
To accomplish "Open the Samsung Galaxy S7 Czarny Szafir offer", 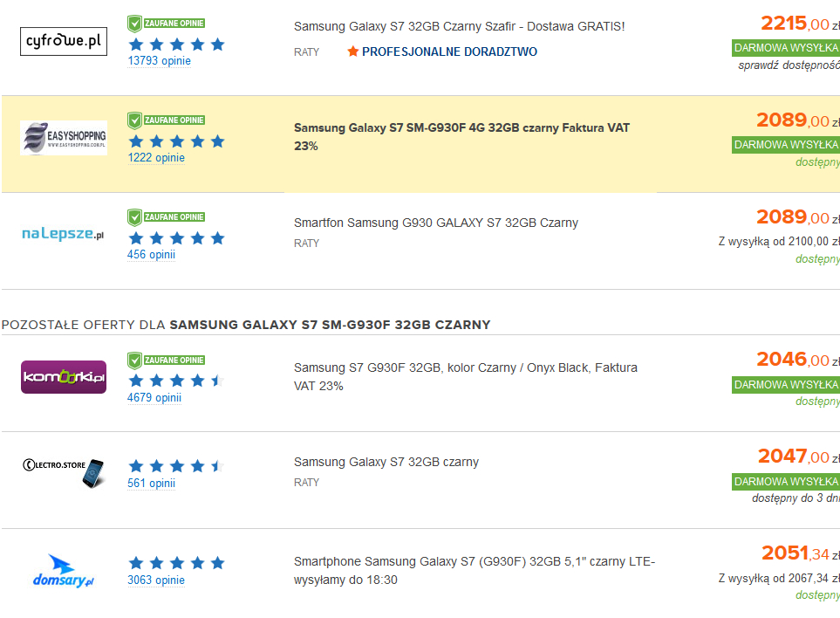I will coord(459,27).
